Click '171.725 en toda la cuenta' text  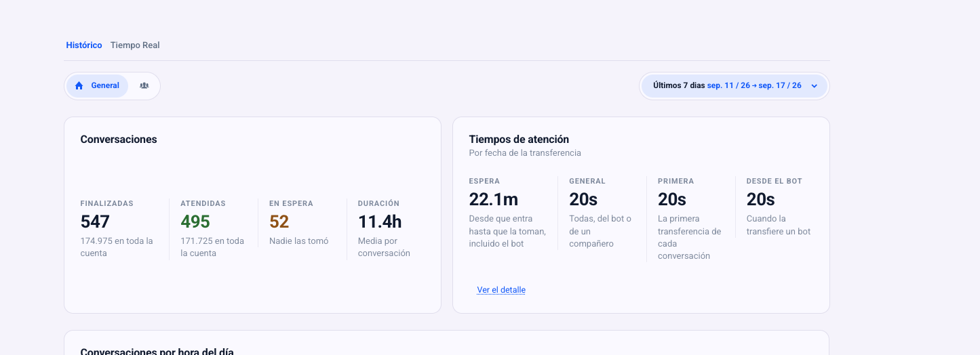point(212,247)
